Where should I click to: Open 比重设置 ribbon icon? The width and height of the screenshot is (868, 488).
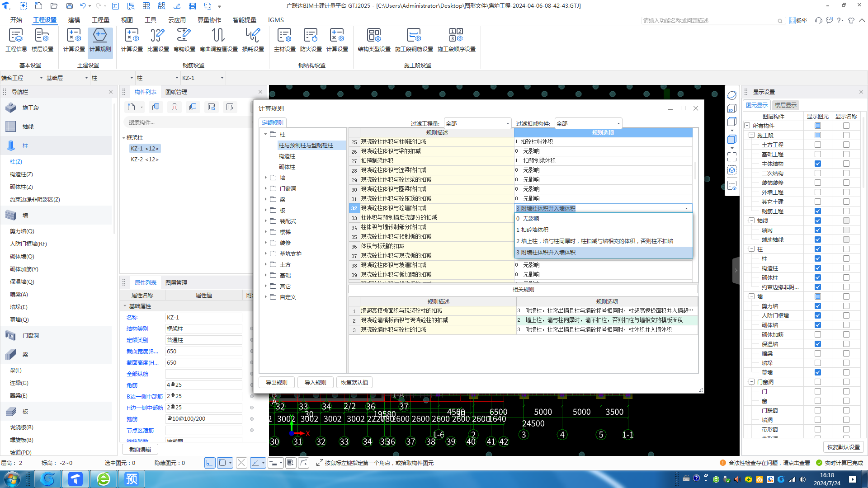[158, 40]
